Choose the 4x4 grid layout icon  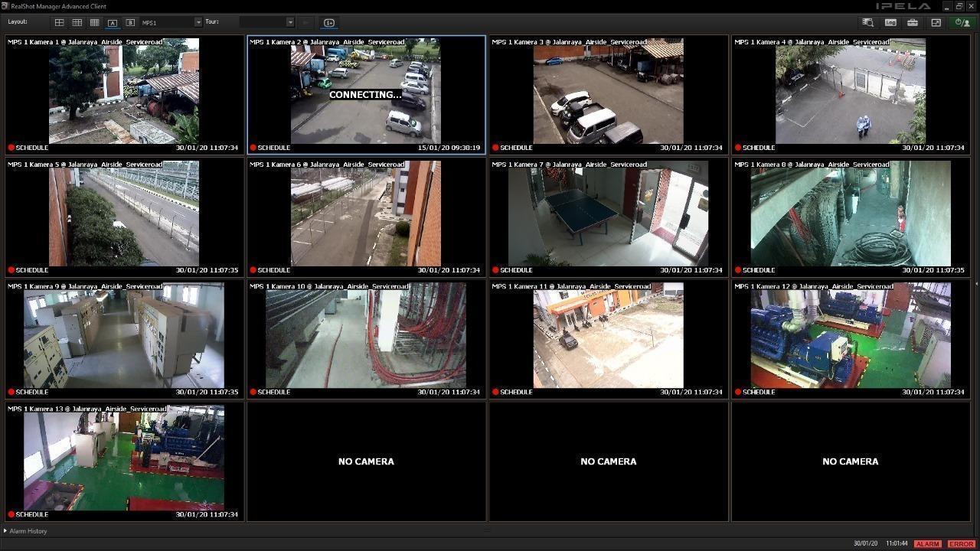coord(94,23)
